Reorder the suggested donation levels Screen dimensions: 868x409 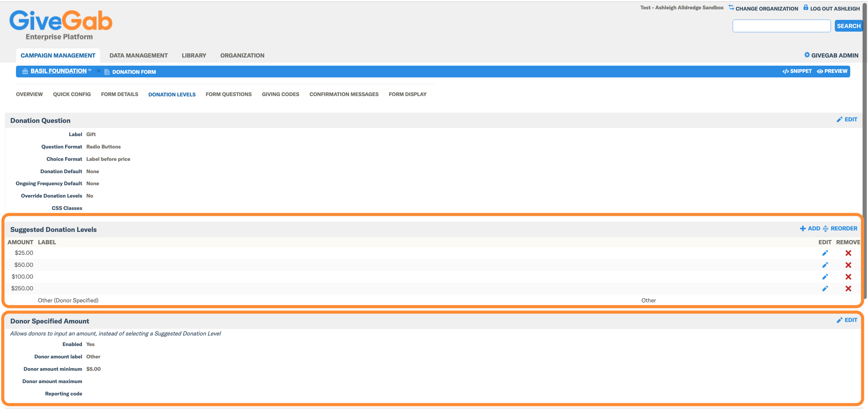coord(840,229)
